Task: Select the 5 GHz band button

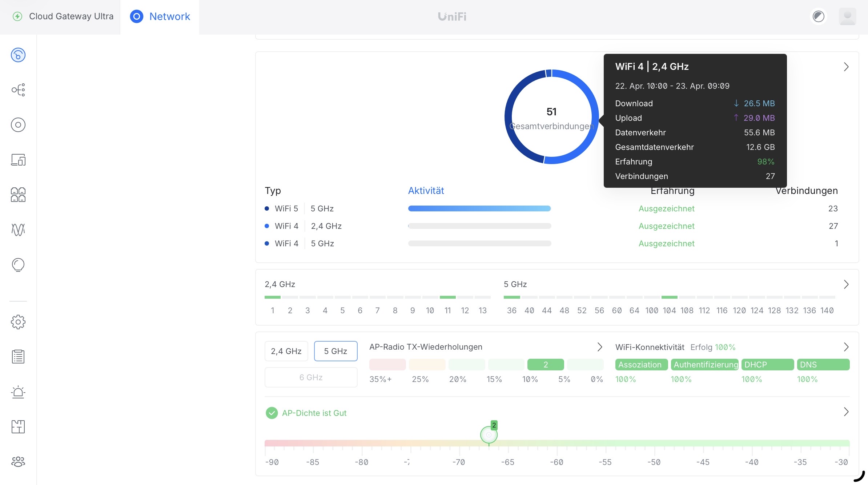Action: pyautogui.click(x=335, y=351)
